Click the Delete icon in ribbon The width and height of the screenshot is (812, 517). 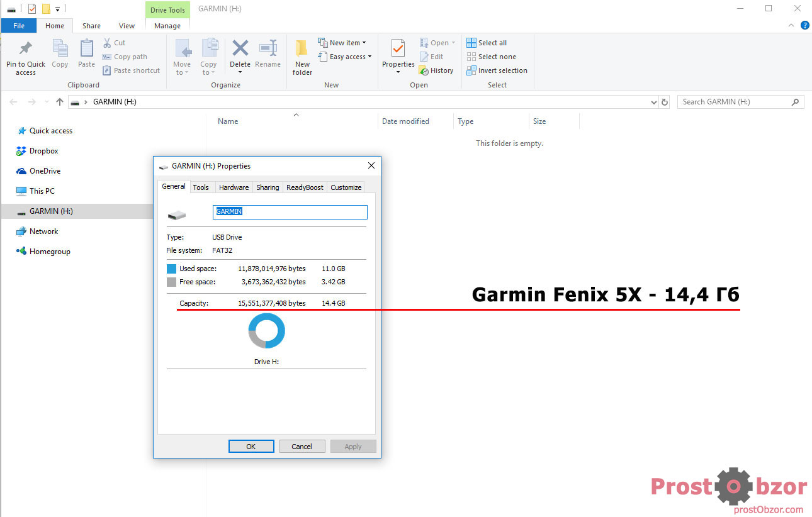point(240,49)
